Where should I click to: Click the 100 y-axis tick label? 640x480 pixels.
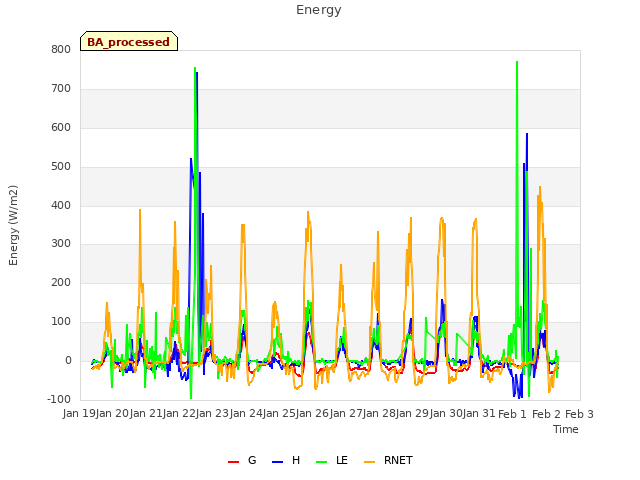[61, 322]
